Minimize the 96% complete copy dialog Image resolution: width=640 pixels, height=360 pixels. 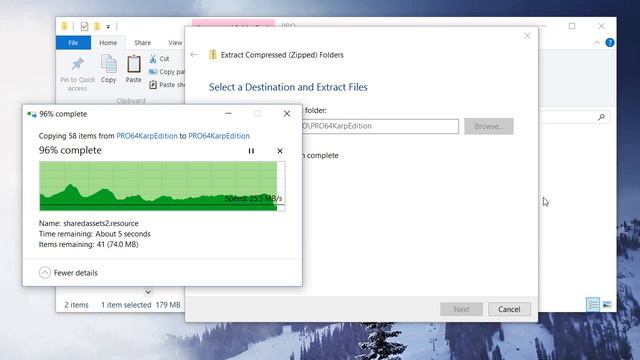(229, 113)
